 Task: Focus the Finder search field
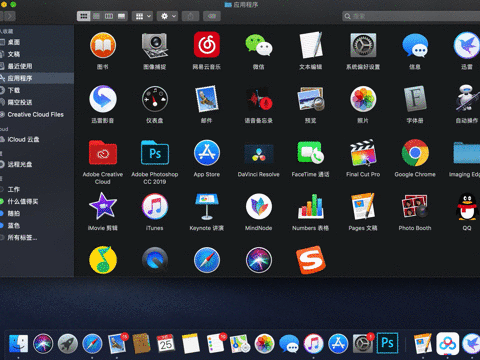click(411, 16)
